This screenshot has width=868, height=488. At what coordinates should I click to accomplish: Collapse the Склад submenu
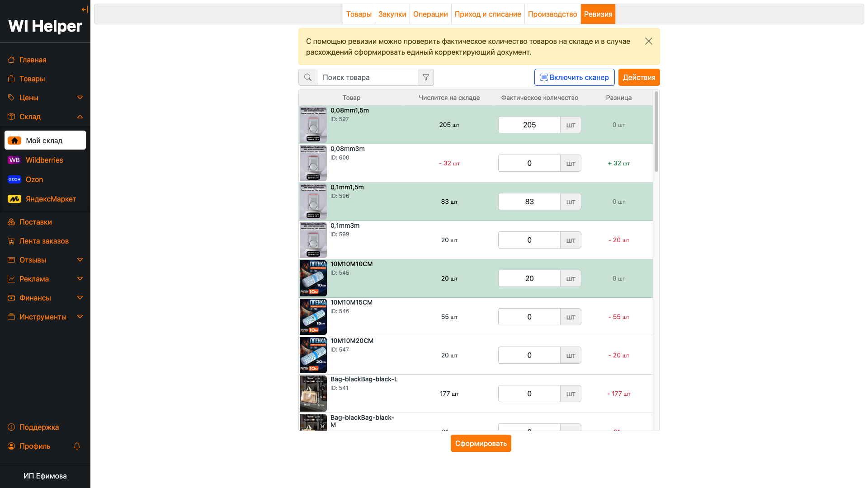tap(80, 117)
